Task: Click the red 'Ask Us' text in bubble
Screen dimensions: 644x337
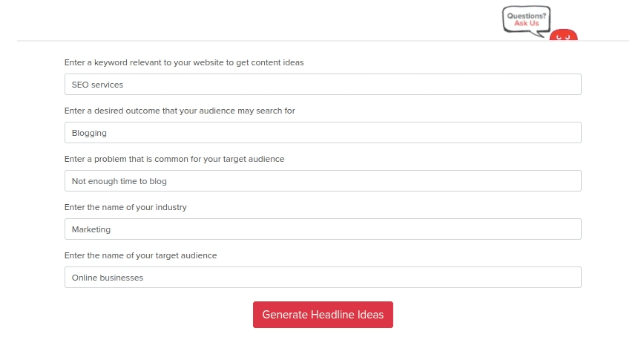Action: [527, 23]
